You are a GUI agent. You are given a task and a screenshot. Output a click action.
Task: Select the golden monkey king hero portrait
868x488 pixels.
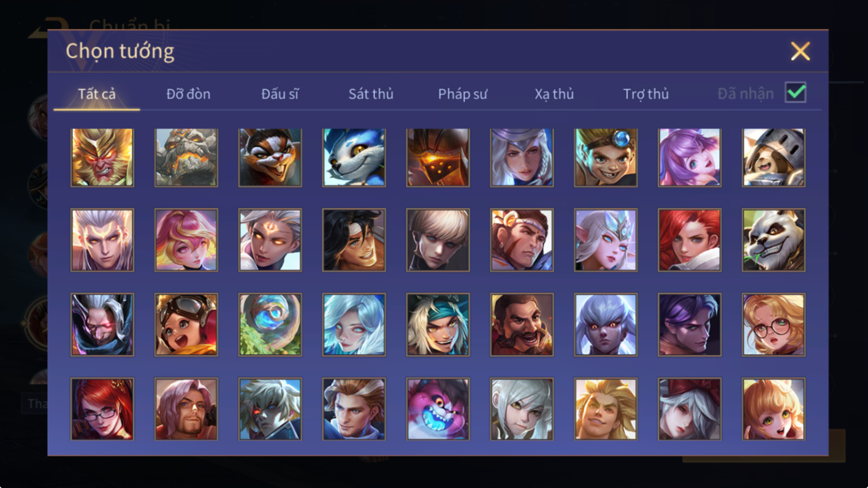102,158
